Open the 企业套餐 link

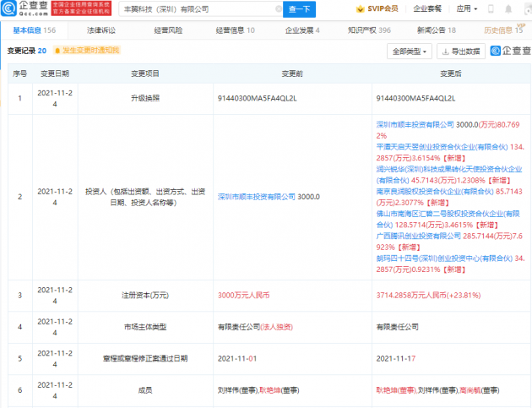point(428,9)
